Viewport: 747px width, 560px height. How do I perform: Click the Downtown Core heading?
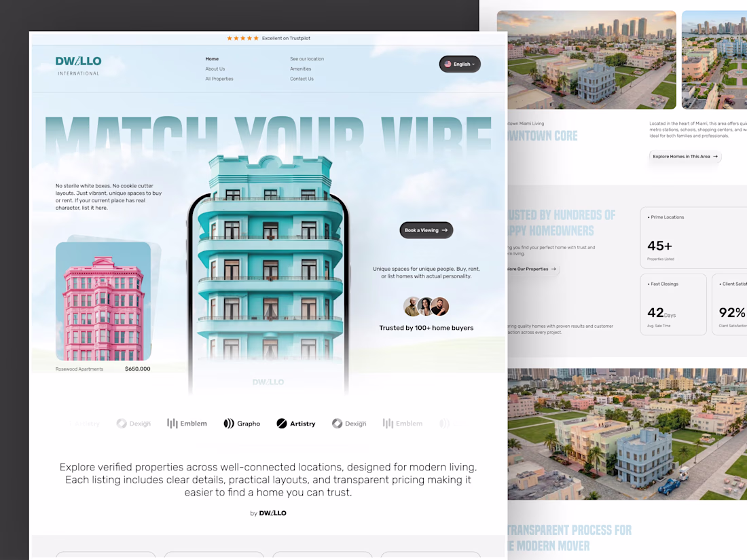pos(543,136)
